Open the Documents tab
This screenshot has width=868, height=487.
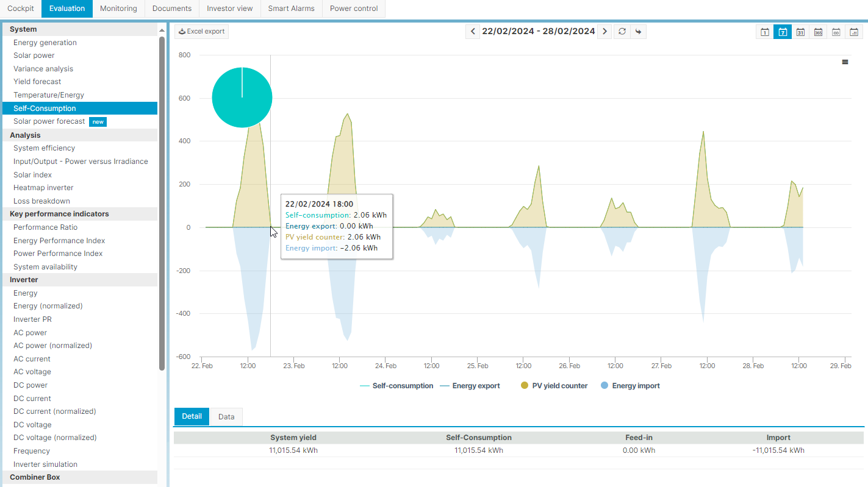pyautogui.click(x=172, y=9)
